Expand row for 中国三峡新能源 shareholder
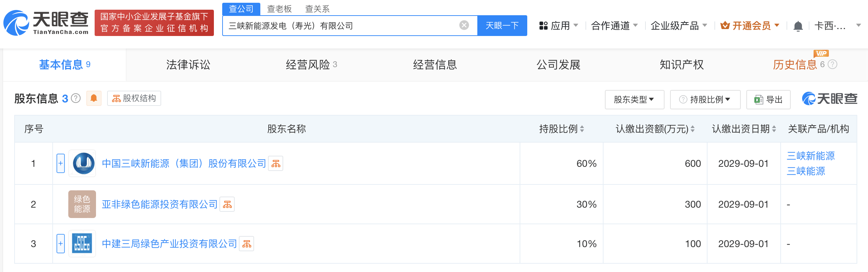This screenshot has height=272, width=868. 61,163
